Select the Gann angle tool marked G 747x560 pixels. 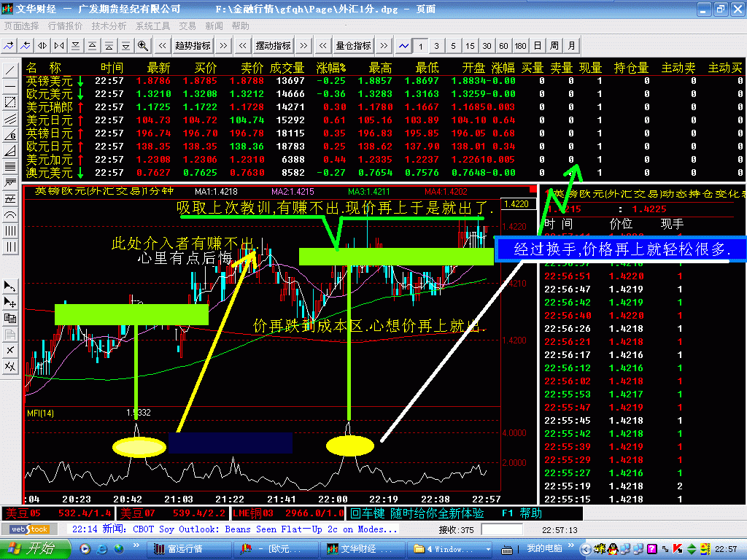(x=10, y=135)
